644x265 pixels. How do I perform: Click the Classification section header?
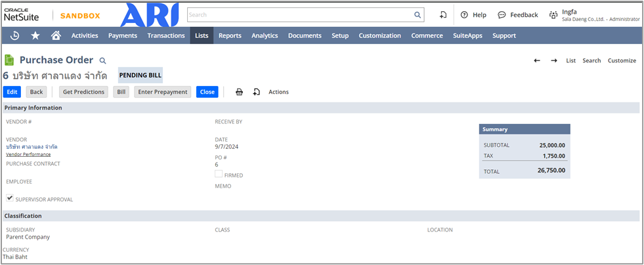321,216
